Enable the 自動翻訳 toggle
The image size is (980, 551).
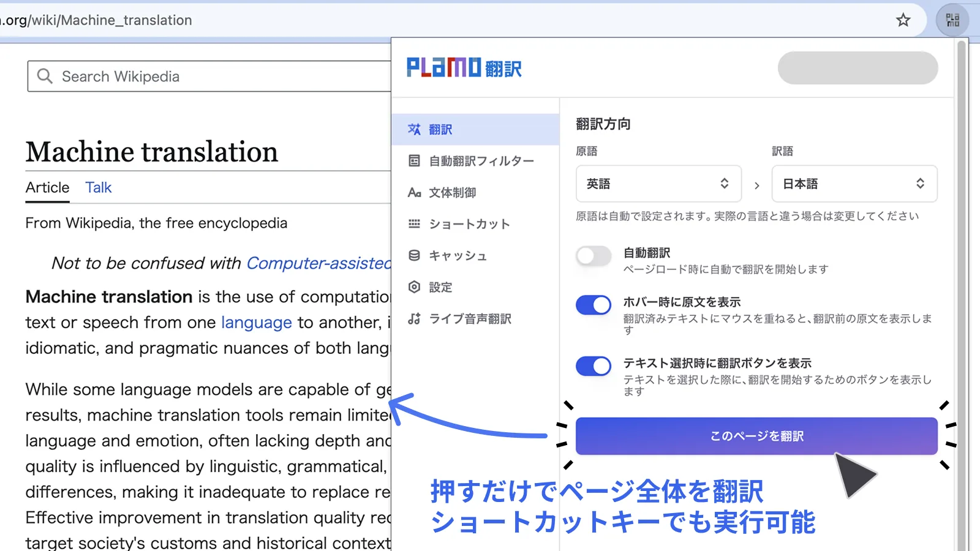[x=594, y=256]
